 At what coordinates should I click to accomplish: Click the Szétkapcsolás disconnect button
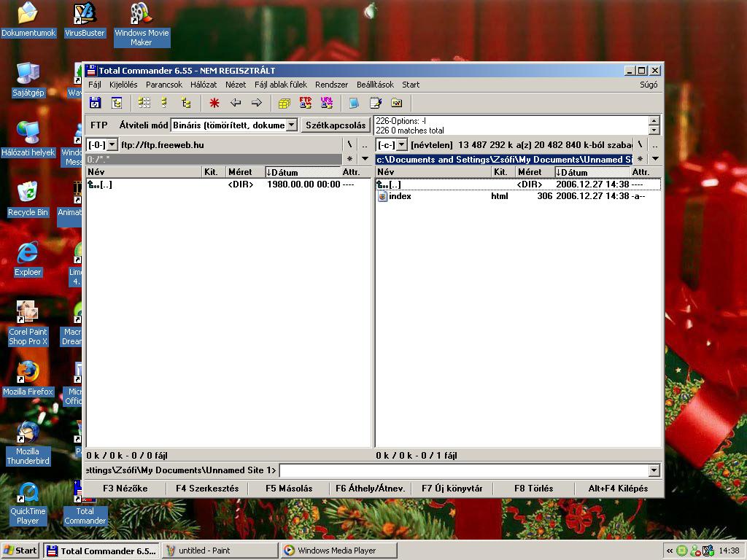(336, 125)
